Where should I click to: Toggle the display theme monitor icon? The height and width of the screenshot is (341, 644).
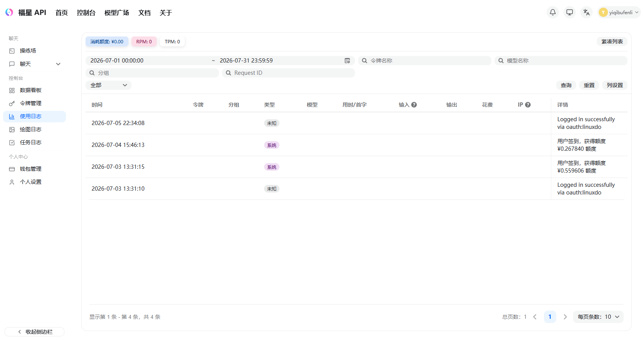click(x=570, y=12)
